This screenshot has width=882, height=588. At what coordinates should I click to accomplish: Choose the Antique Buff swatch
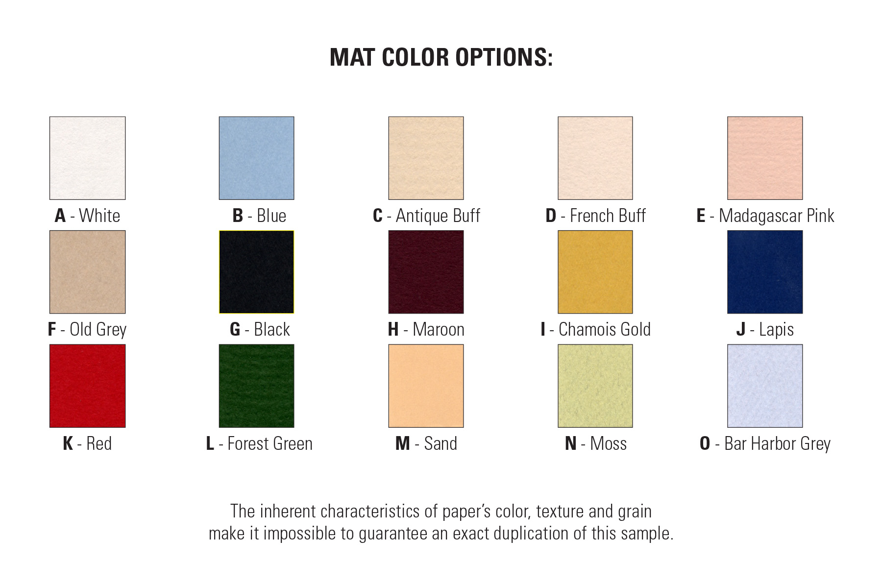click(x=426, y=158)
